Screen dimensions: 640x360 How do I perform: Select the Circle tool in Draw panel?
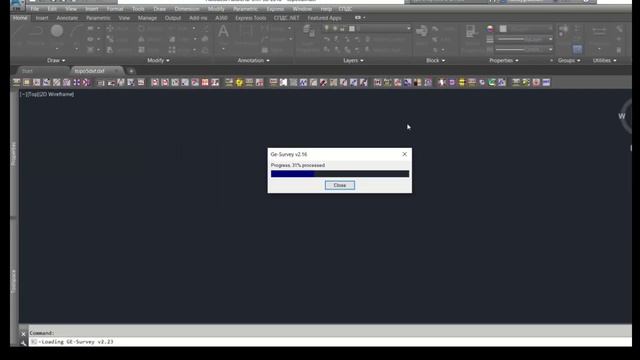click(x=57, y=31)
